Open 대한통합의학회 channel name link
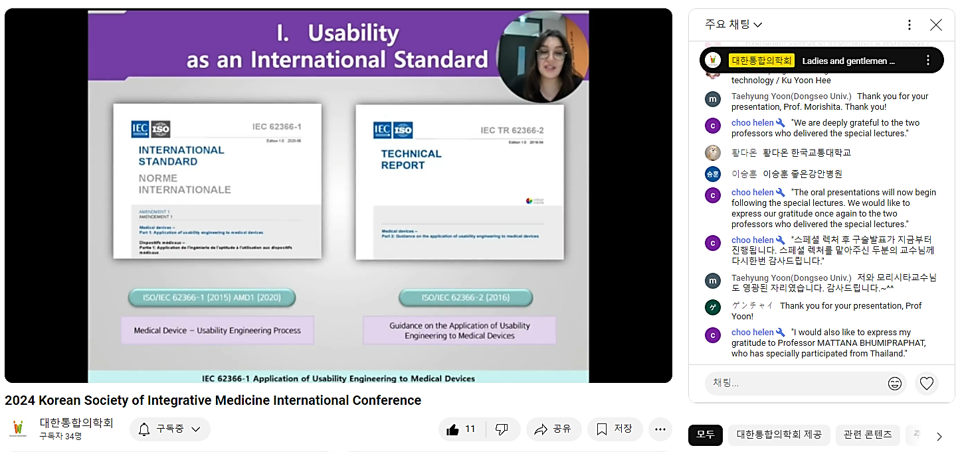Viewport: 960px width, 452px height. click(76, 422)
